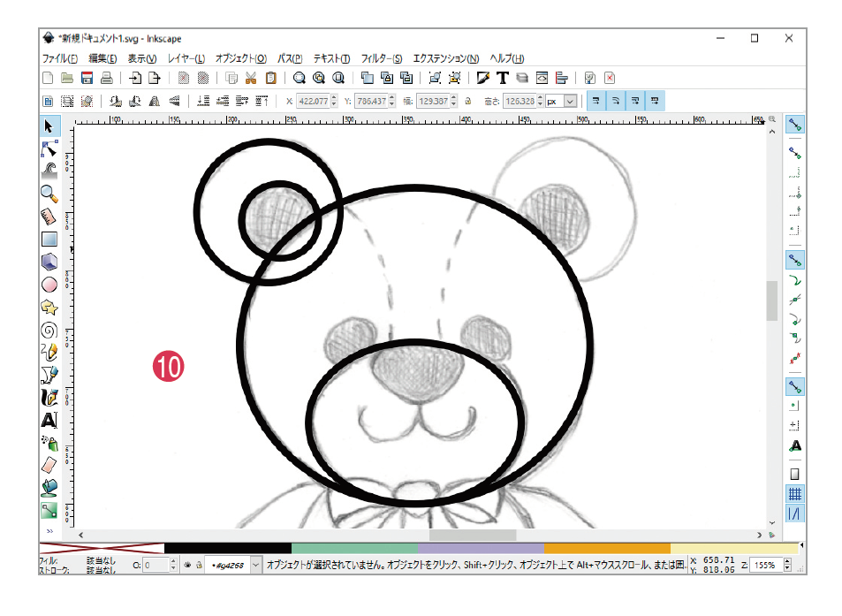Select the Selector arrow tool
Screen dimensions: 842x616
click(x=49, y=126)
